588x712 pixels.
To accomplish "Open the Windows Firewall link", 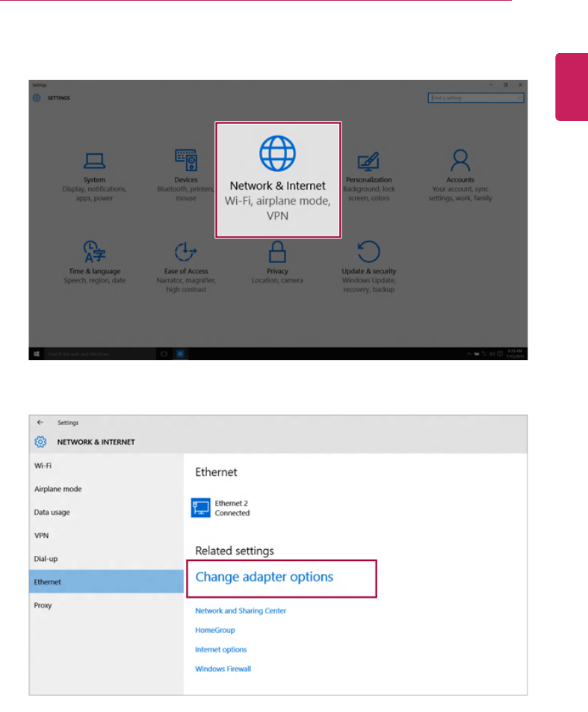I will 223,669.
